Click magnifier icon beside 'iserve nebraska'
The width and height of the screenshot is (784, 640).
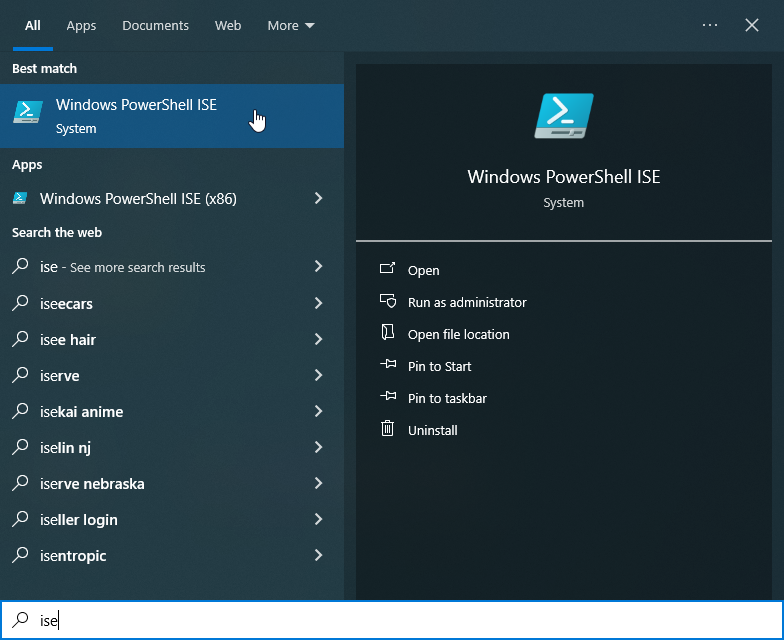click(20, 482)
